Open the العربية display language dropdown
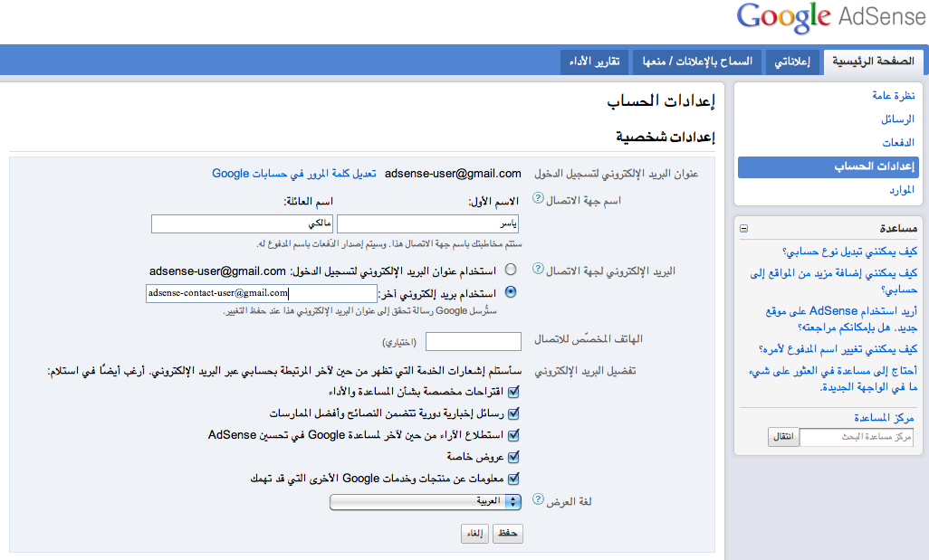 [x=426, y=502]
